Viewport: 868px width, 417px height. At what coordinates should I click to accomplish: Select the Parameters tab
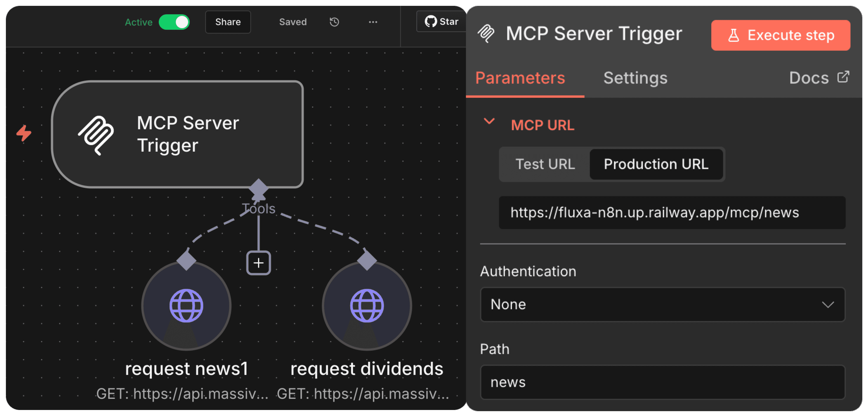point(520,78)
